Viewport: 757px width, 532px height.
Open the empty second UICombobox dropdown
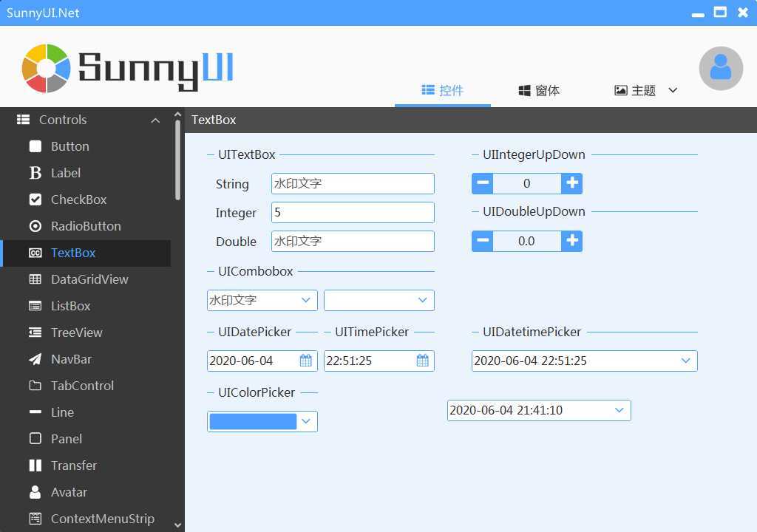(x=422, y=300)
